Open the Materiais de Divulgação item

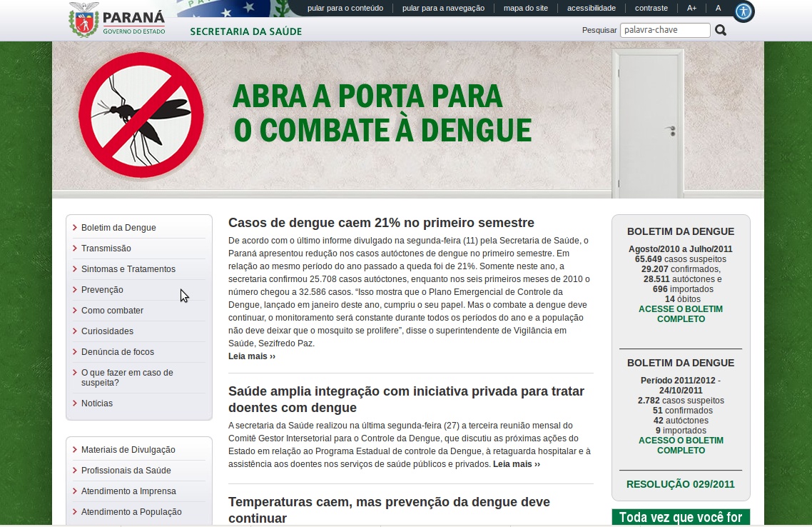128,450
